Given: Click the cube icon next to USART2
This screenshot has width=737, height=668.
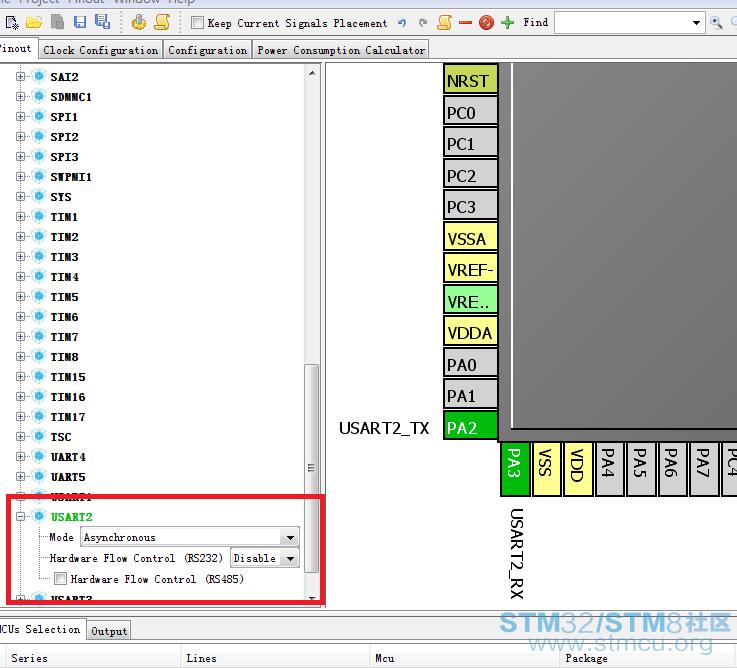Looking at the screenshot, I should [39, 516].
